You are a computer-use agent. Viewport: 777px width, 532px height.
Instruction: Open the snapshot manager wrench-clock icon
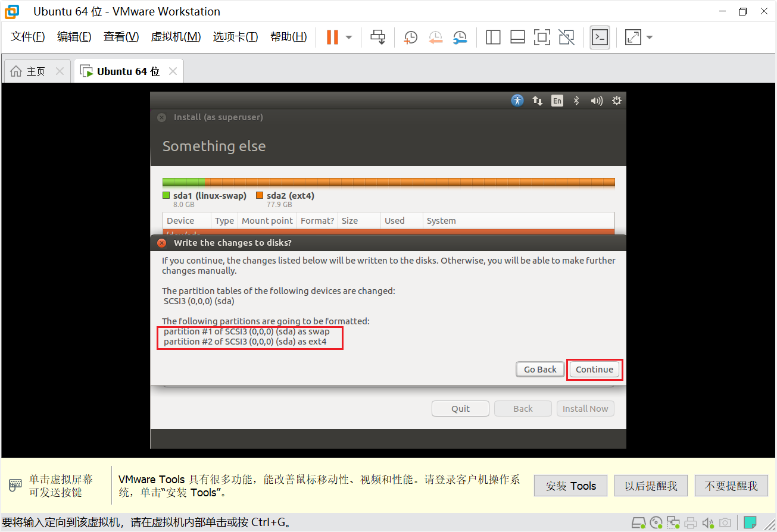pyautogui.click(x=460, y=37)
